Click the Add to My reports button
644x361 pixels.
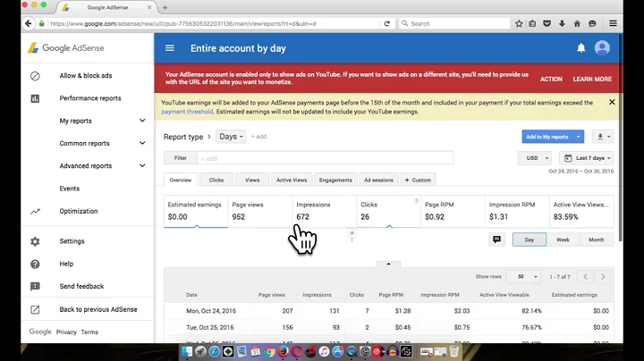(x=547, y=137)
